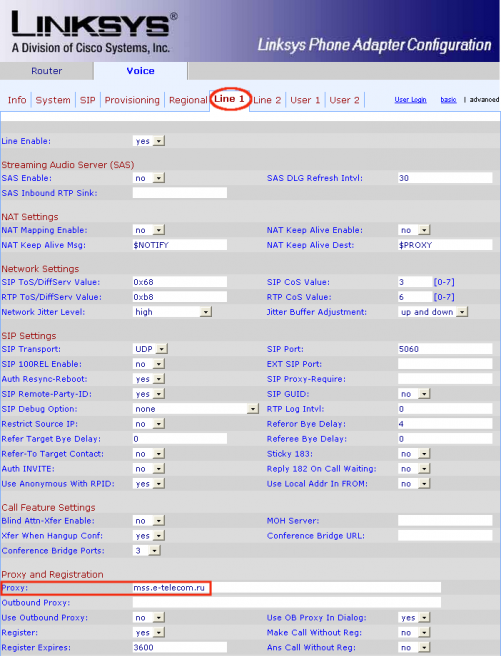Screen dimensions: 501x656
Task: Open the SIP sub-tab
Action: tap(87, 100)
